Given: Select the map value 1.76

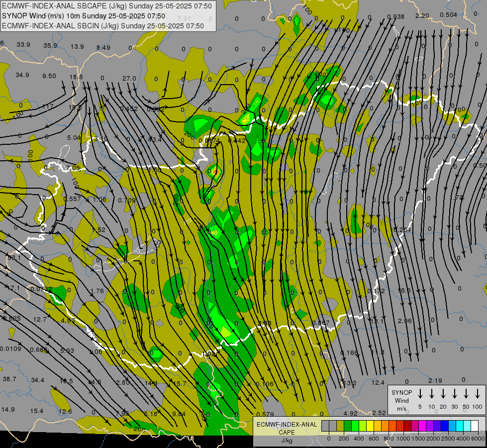Looking at the screenshot, I should point(97,291).
